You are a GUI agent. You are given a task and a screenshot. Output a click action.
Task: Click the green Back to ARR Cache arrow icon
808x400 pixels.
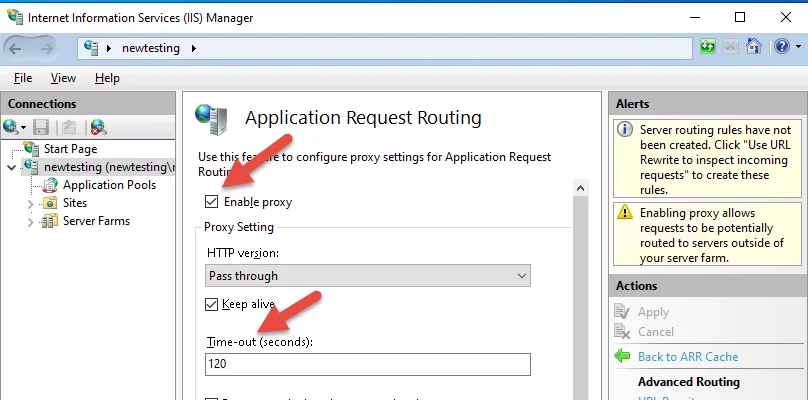coord(622,356)
